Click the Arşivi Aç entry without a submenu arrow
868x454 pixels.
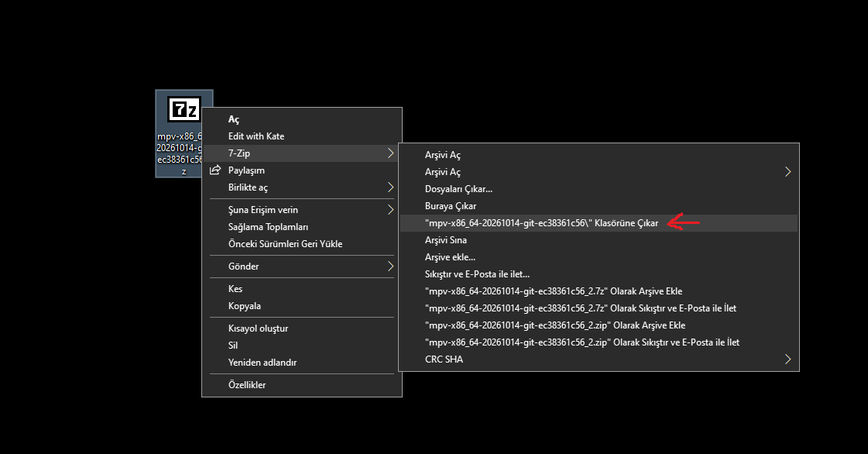599,155
